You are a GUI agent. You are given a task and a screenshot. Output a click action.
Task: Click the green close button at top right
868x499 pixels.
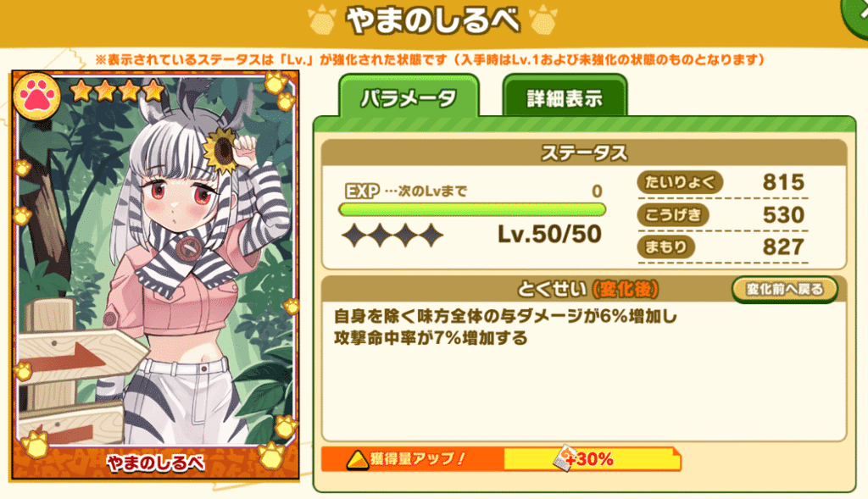coord(855,15)
